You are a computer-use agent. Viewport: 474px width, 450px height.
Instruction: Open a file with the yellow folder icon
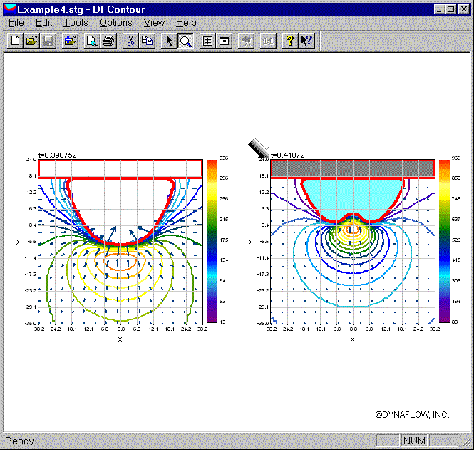(x=31, y=41)
